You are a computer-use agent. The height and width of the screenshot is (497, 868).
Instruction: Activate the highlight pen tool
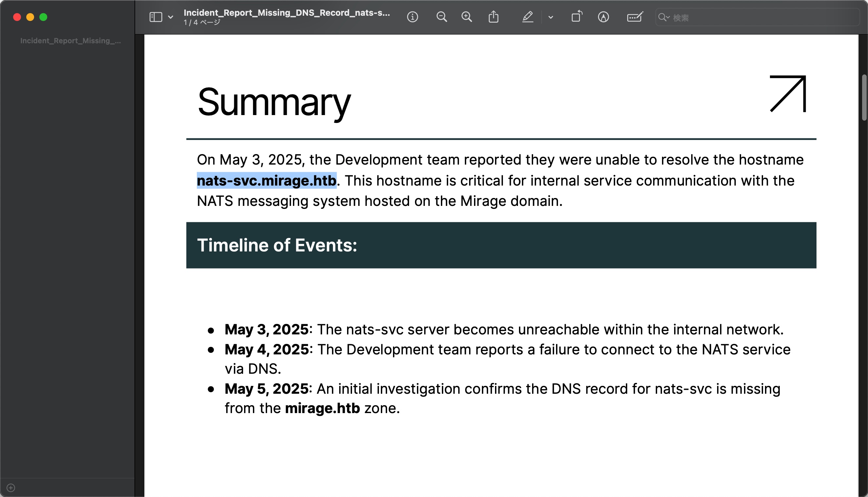(x=527, y=17)
